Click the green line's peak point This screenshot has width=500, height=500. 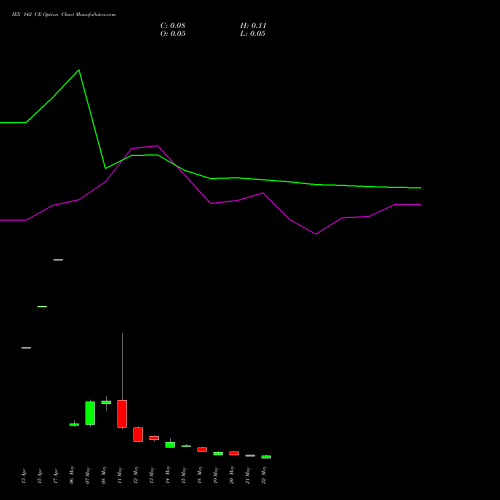point(79,70)
